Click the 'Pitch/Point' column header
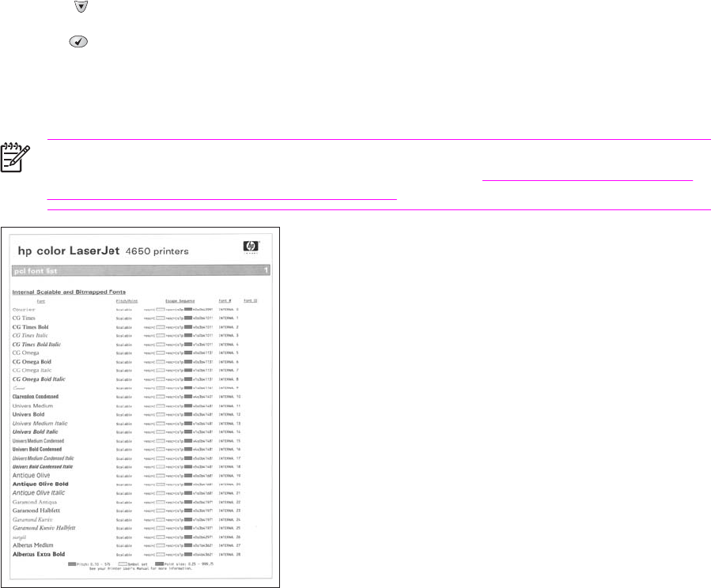Image resolution: width=711 pixels, height=588 pixels. tap(127, 301)
